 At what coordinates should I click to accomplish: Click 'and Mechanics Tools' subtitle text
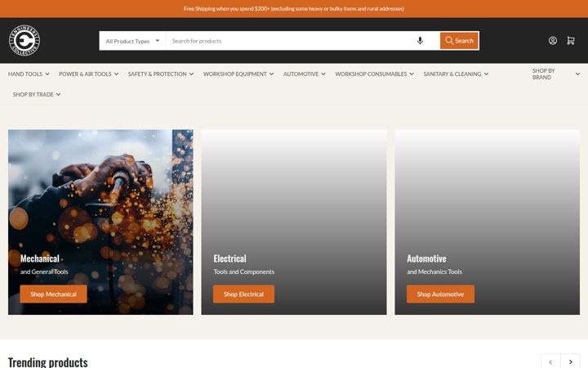(434, 272)
